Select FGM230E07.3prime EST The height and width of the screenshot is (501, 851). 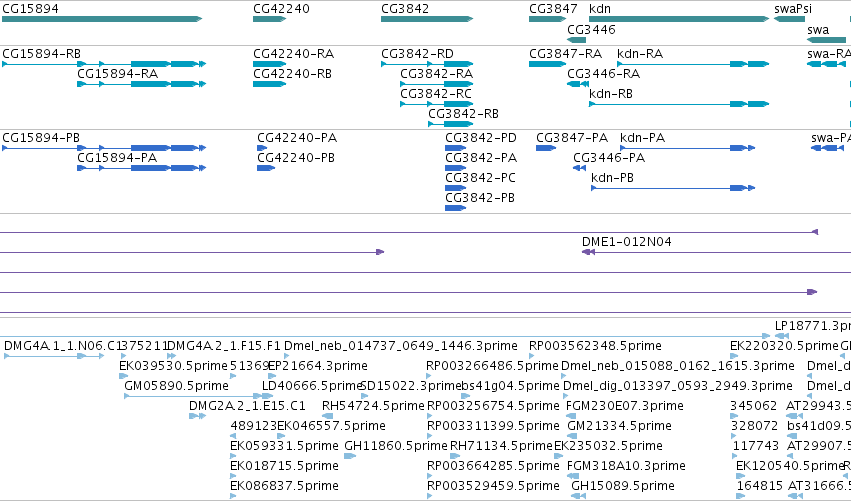click(x=569, y=416)
